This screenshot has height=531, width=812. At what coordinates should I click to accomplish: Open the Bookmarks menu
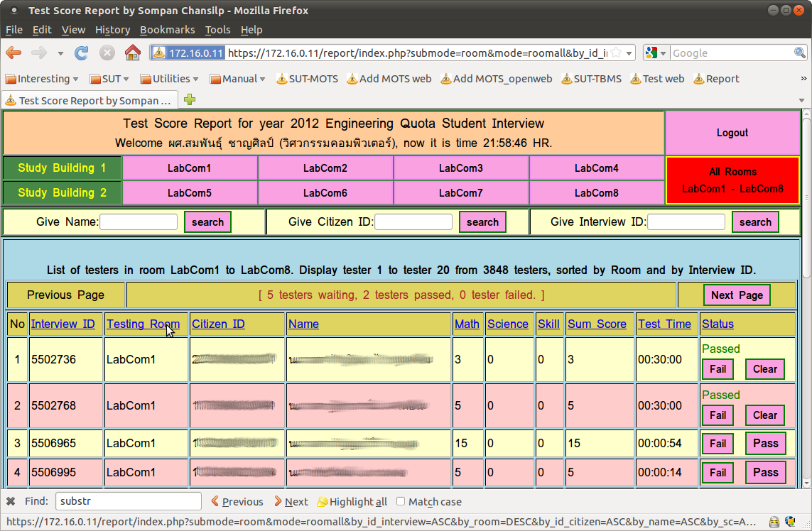[167, 30]
